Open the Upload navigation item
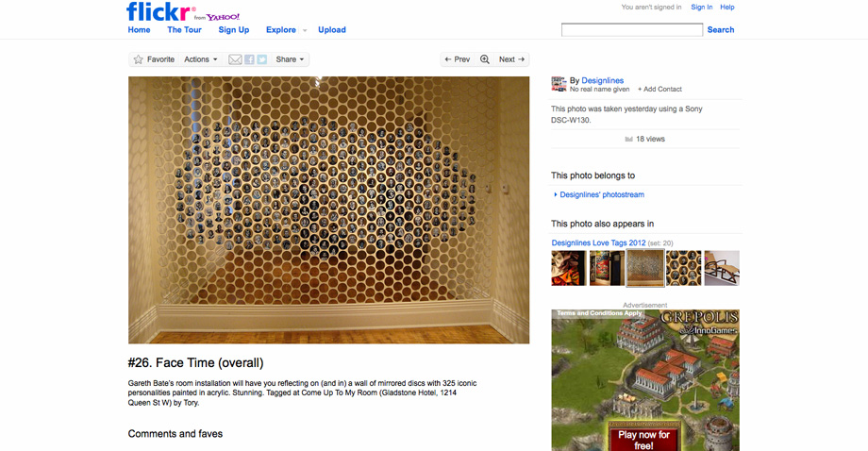 (332, 30)
